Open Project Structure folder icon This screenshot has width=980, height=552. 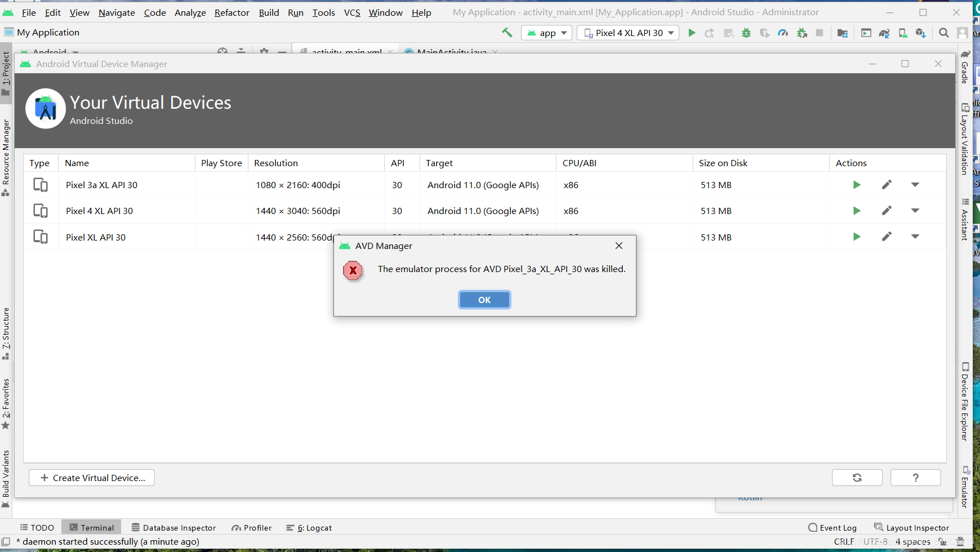click(x=843, y=33)
